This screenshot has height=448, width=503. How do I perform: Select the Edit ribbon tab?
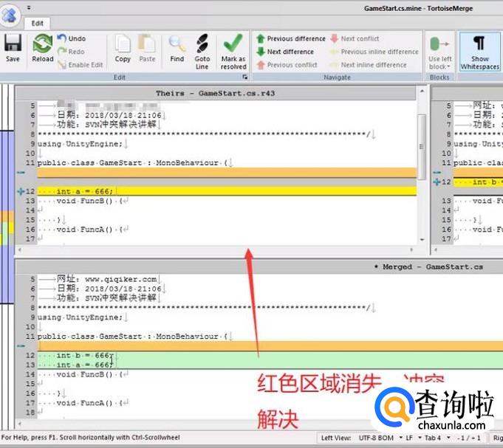[x=37, y=23]
